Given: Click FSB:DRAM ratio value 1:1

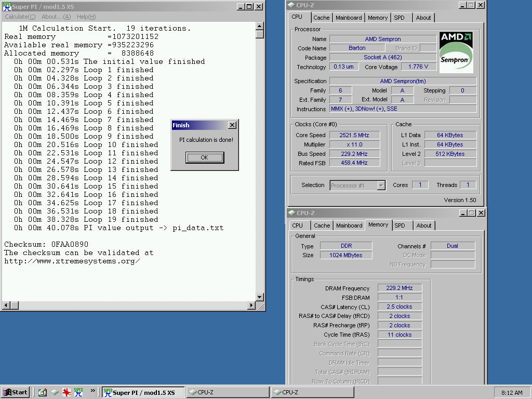Looking at the screenshot, I should point(400,298).
